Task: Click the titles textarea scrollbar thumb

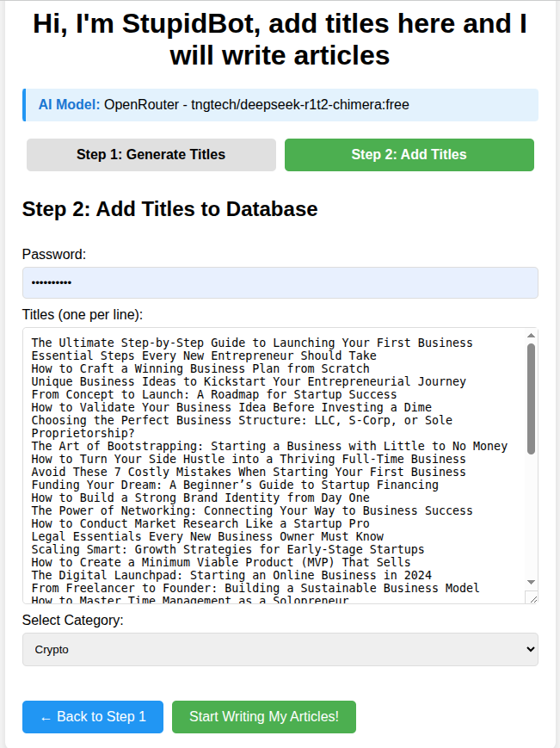Action: tap(531, 396)
